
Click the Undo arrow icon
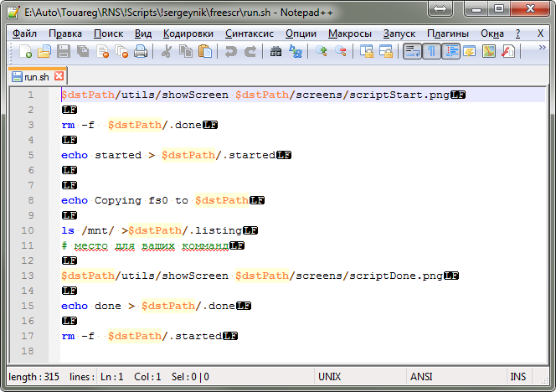[230, 52]
